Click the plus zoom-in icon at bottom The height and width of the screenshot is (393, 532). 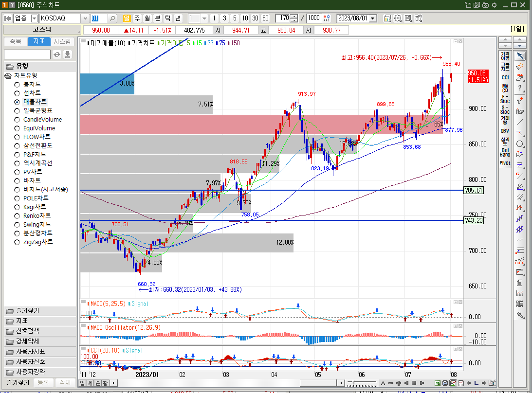click(398, 383)
